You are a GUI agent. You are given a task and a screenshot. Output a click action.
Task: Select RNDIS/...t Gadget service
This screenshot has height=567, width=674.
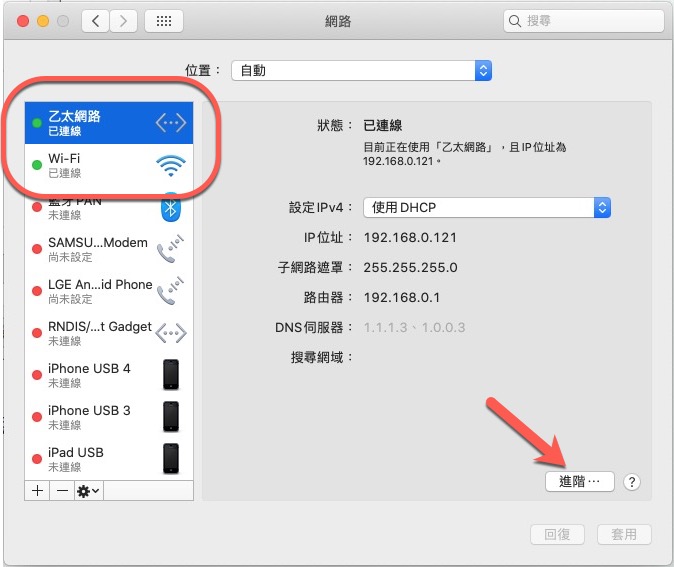pyautogui.click(x=109, y=333)
